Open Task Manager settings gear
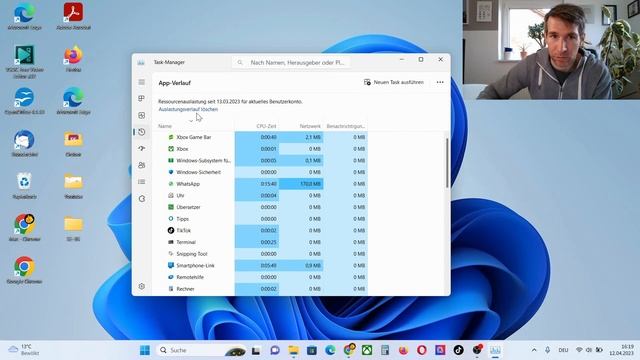 point(142,286)
